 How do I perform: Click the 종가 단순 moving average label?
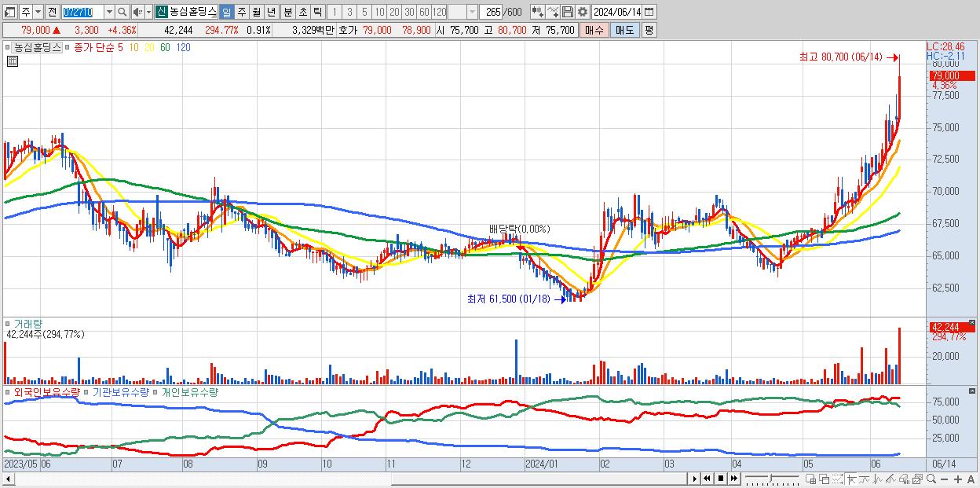[94, 47]
